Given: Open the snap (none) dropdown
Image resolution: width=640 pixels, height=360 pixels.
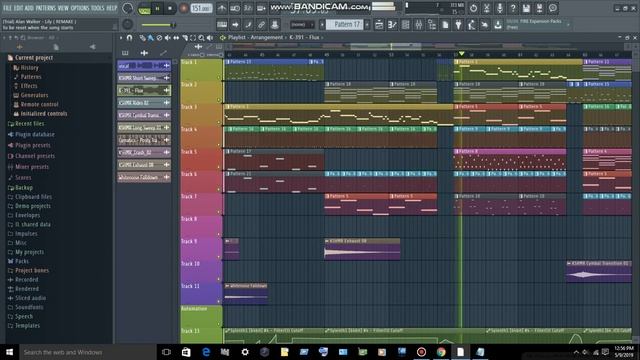Looking at the screenshot, I should pyautogui.click(x=302, y=24).
